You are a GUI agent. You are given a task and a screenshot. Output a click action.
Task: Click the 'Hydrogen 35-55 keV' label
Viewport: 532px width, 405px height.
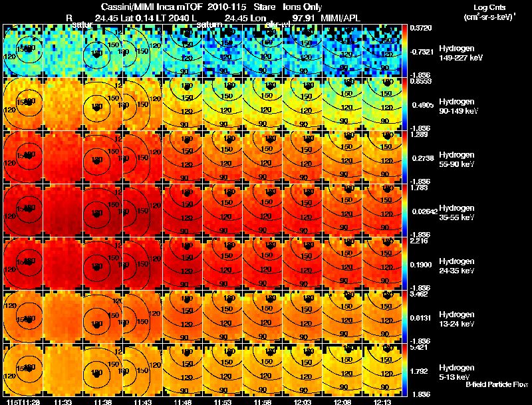click(x=457, y=213)
